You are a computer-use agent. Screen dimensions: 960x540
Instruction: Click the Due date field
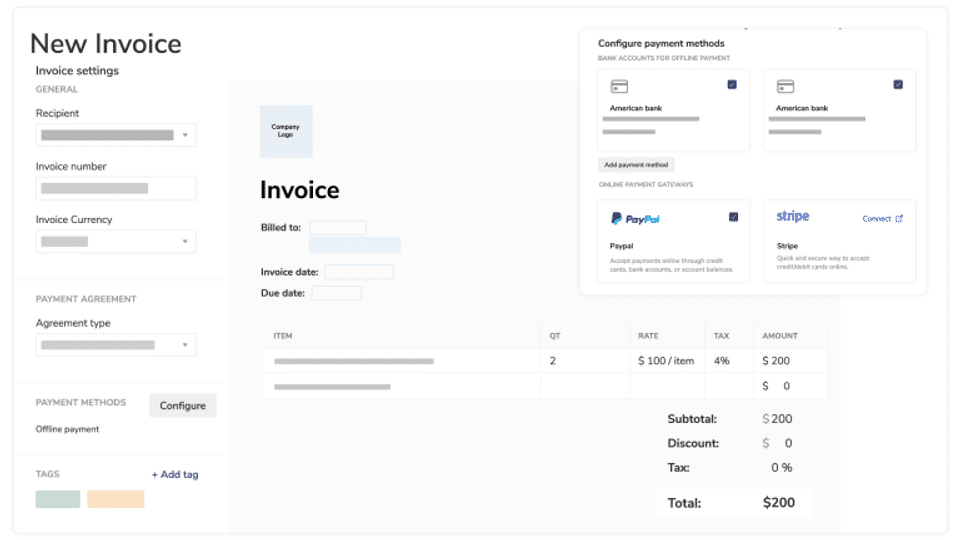point(336,293)
